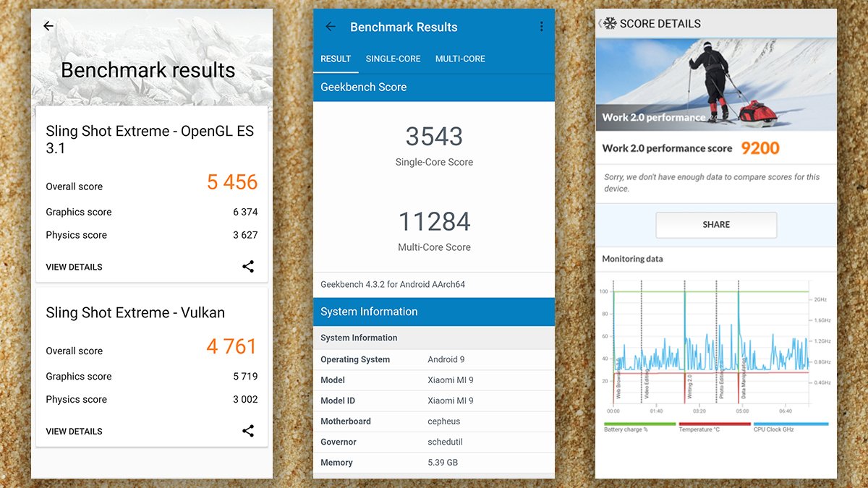
Task: Select the Memory 5.39 GB row
Action: pos(434,463)
